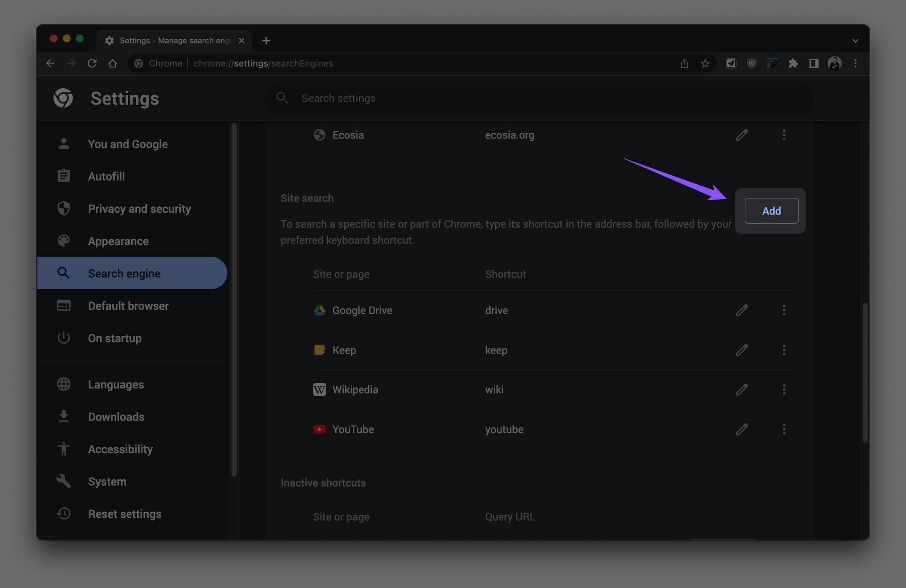Viewport: 906px width, 588px height.
Task: Open more actions for Ecosia
Action: click(784, 135)
